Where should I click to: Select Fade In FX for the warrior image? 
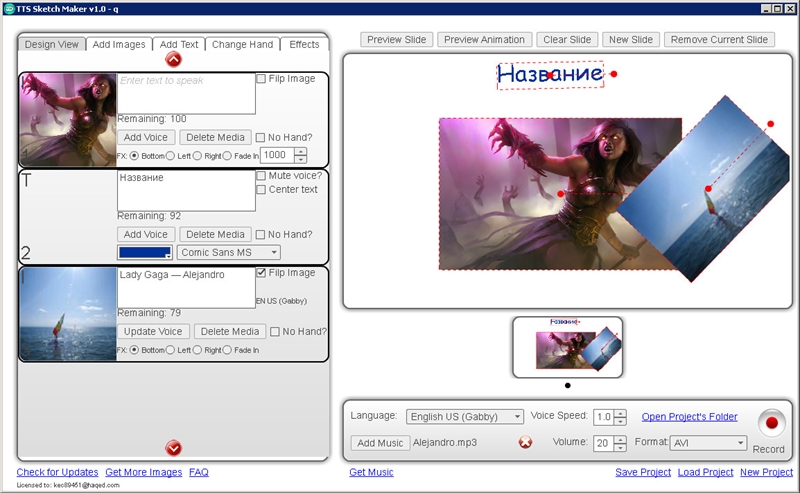tap(227, 156)
